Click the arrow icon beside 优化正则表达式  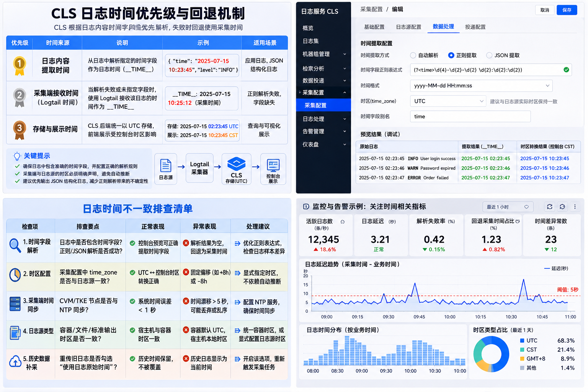[x=237, y=243]
